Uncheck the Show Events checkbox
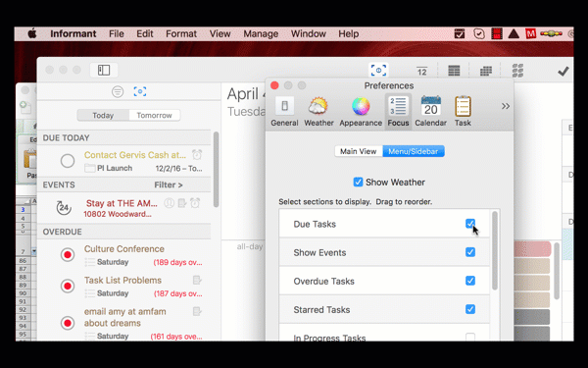 point(470,252)
